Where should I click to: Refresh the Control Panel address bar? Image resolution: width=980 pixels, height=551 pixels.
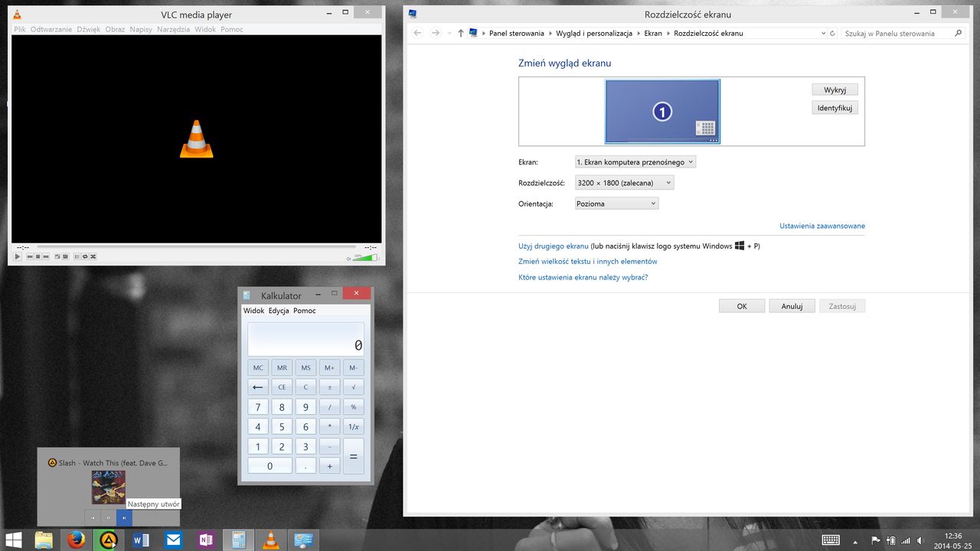click(x=831, y=34)
